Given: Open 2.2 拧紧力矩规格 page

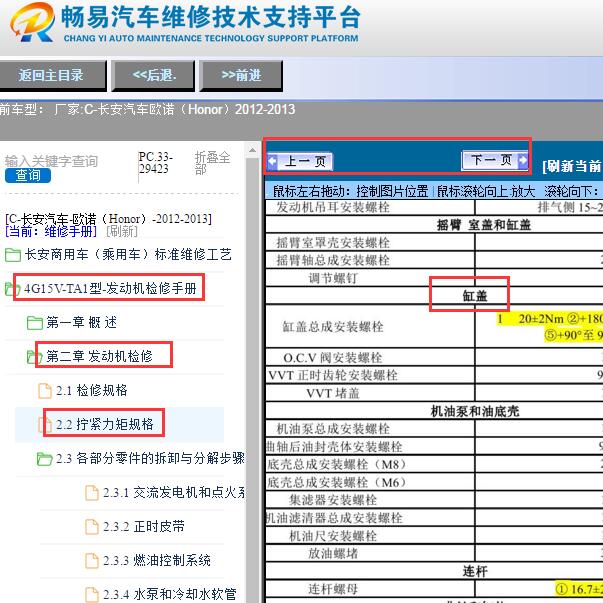Looking at the screenshot, I should [x=105, y=424].
